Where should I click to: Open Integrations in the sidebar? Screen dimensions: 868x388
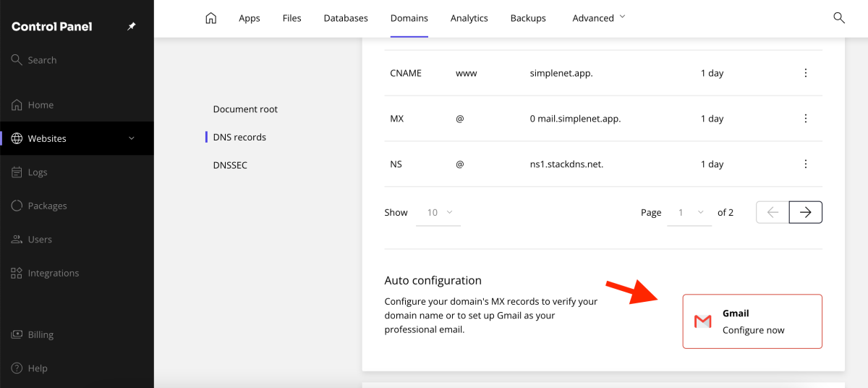click(x=53, y=273)
